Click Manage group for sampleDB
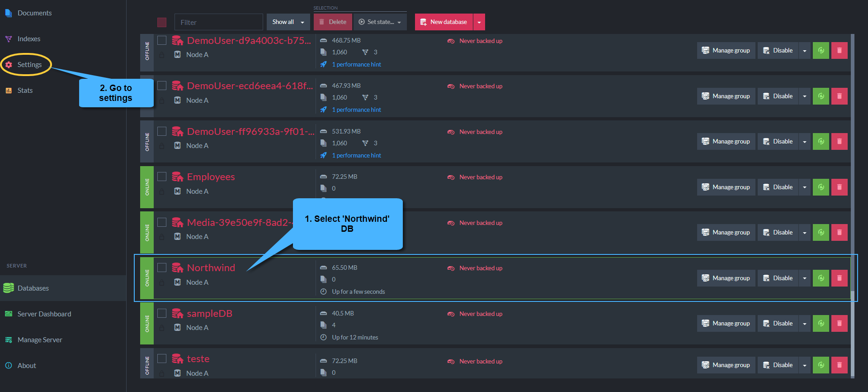The image size is (868, 392). 726,323
